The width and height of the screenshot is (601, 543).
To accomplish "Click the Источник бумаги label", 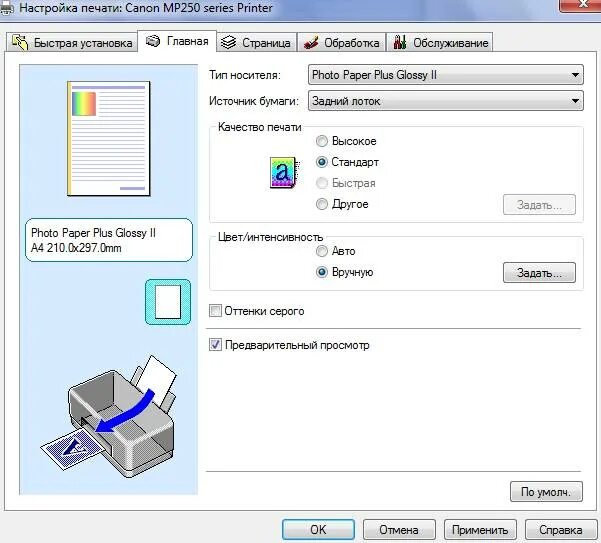I will point(254,101).
